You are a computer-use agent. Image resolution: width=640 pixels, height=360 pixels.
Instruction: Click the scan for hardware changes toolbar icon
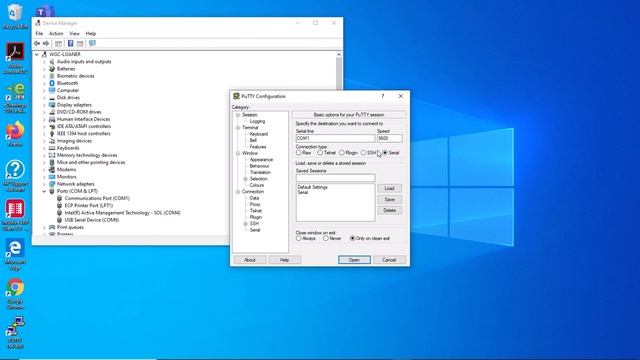[92, 43]
